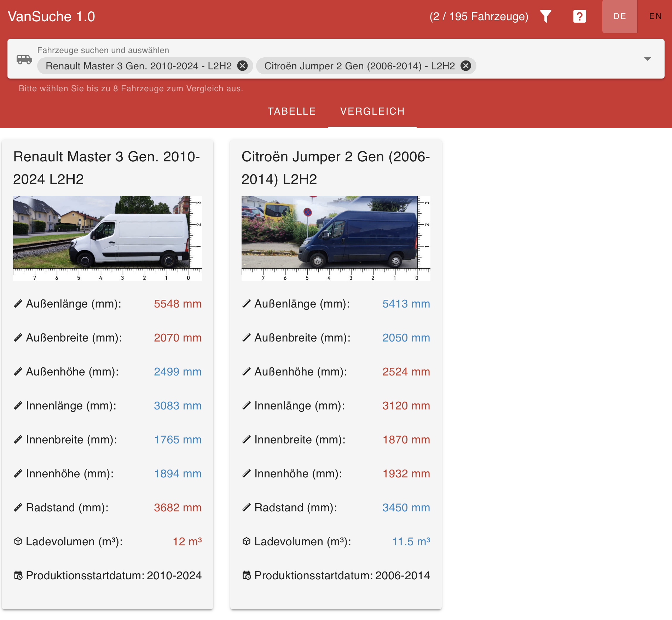Screen dimensions: 672x620
Task: Click the ruler icon beside Citroën Innenhöhe
Action: 247,474
